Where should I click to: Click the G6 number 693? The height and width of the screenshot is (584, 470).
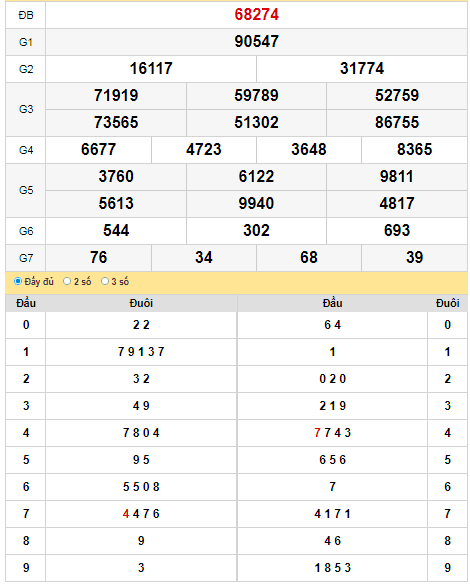pyautogui.click(x=397, y=231)
